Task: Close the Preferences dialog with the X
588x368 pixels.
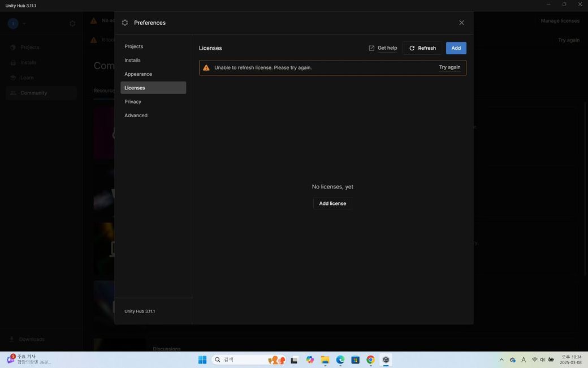Action: point(461,23)
